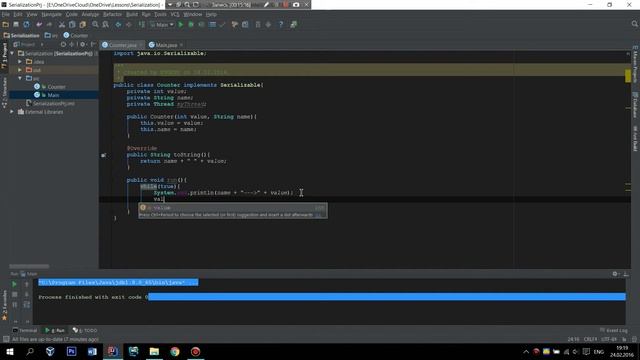
Task: Close the Main.java editor tab
Action: pos(181,45)
